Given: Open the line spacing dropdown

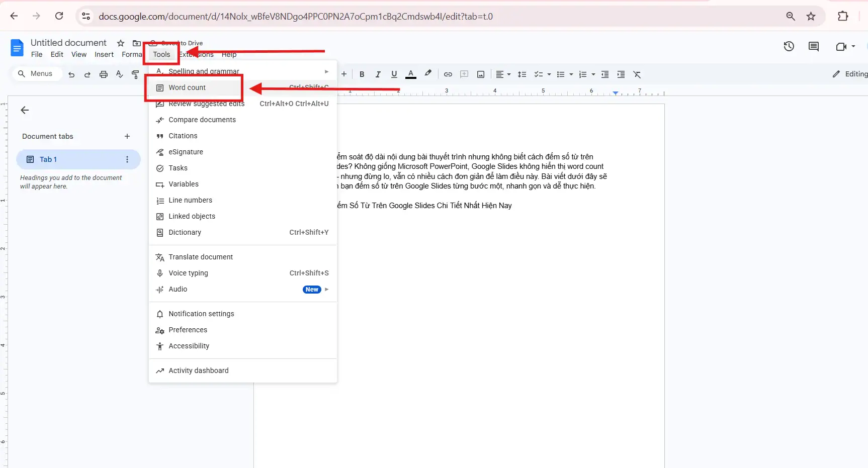Looking at the screenshot, I should coord(522,74).
